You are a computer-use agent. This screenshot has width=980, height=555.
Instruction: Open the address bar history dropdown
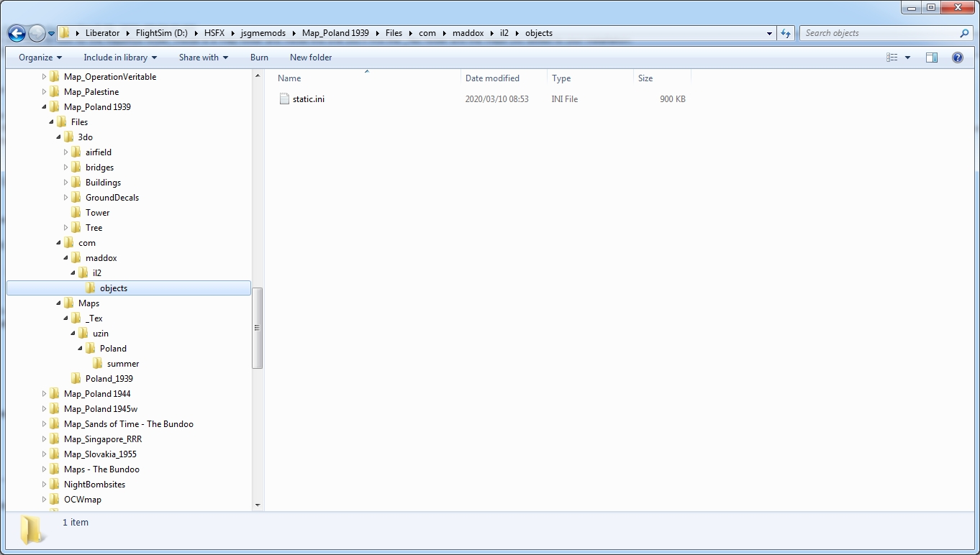click(769, 33)
